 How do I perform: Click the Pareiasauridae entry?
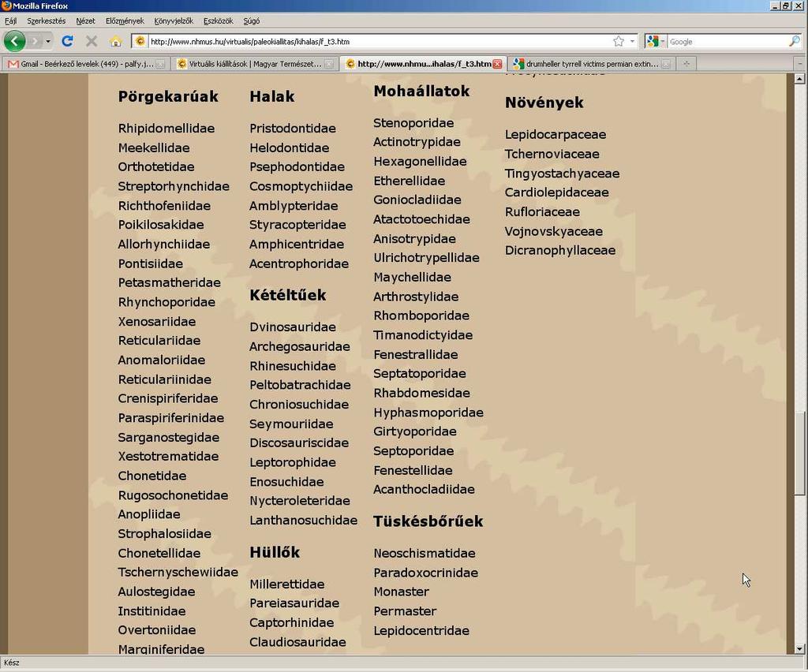[294, 603]
